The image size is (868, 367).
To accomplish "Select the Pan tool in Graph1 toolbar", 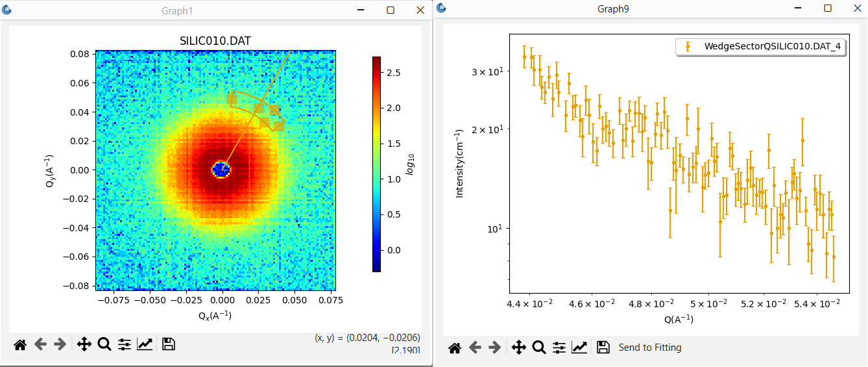I will click(84, 344).
